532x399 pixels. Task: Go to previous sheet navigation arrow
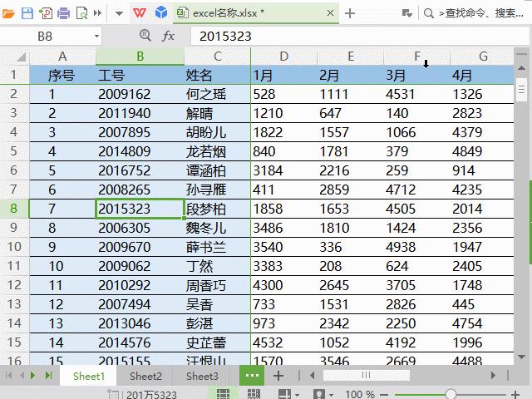coord(22,375)
